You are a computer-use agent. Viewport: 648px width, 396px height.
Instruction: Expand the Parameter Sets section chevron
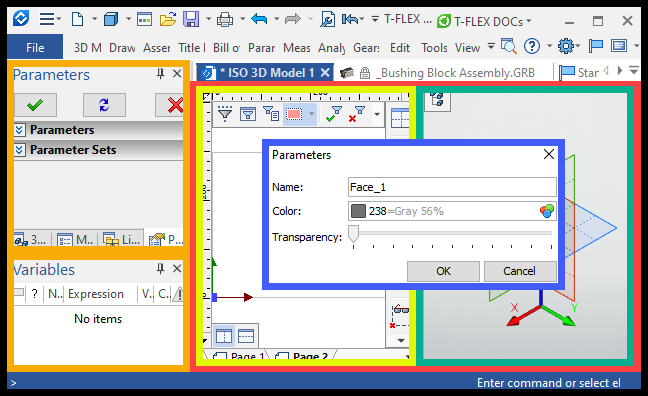tap(19, 150)
